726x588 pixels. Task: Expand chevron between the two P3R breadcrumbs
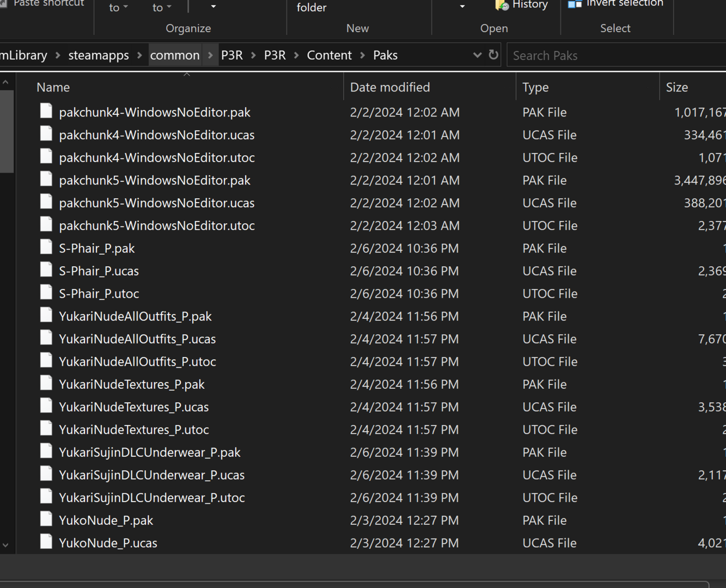coord(253,55)
